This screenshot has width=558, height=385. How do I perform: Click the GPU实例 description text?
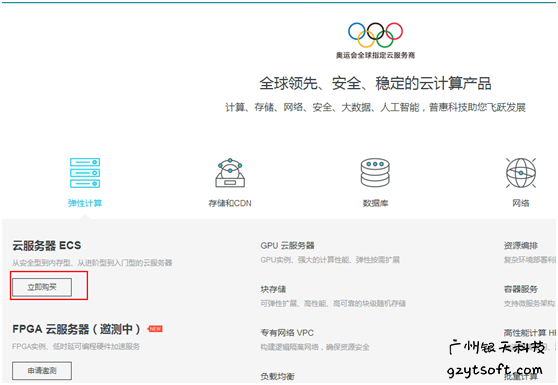click(330, 260)
